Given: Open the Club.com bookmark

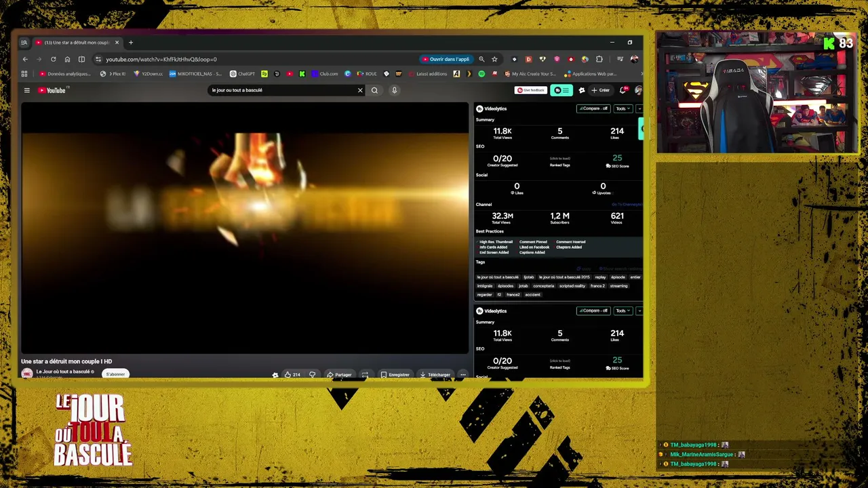Looking at the screenshot, I should [325, 74].
